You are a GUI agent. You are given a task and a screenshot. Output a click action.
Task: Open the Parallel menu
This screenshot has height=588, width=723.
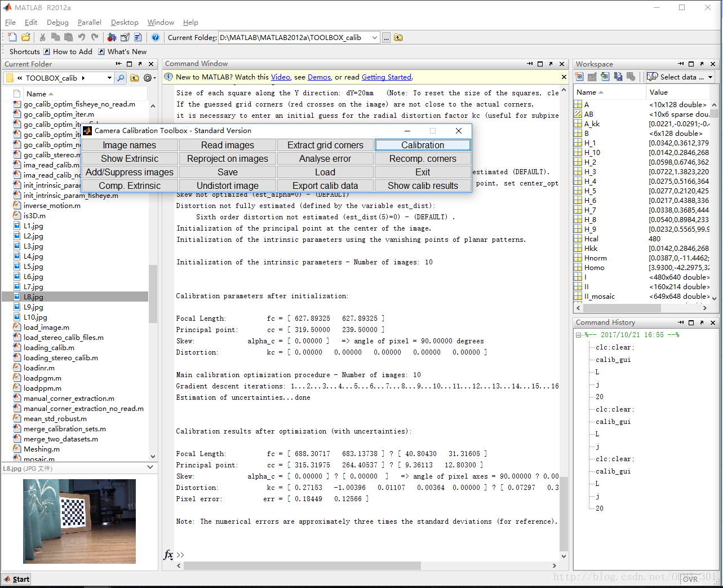click(x=90, y=23)
